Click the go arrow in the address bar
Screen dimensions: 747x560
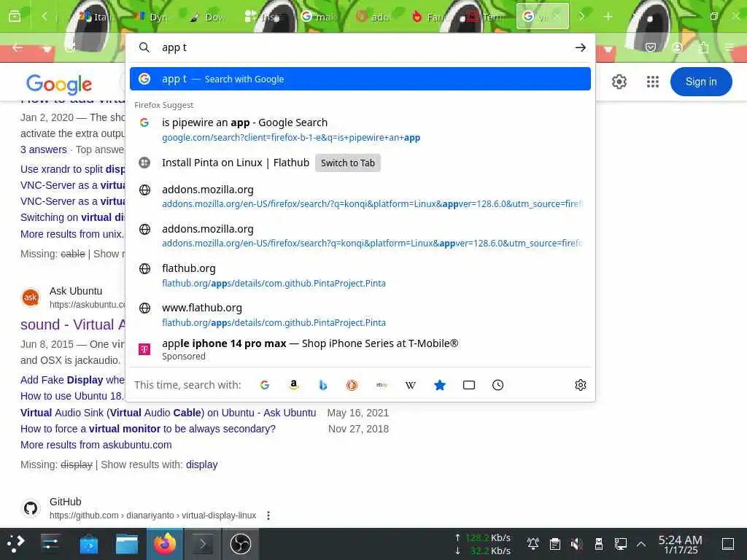580,47
